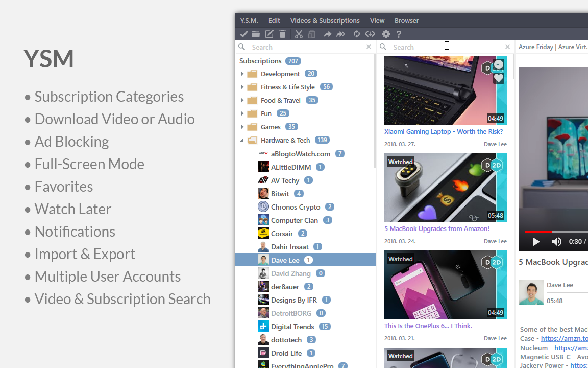Play the video in the player
Image resolution: width=588 pixels, height=368 pixels.
tap(536, 241)
